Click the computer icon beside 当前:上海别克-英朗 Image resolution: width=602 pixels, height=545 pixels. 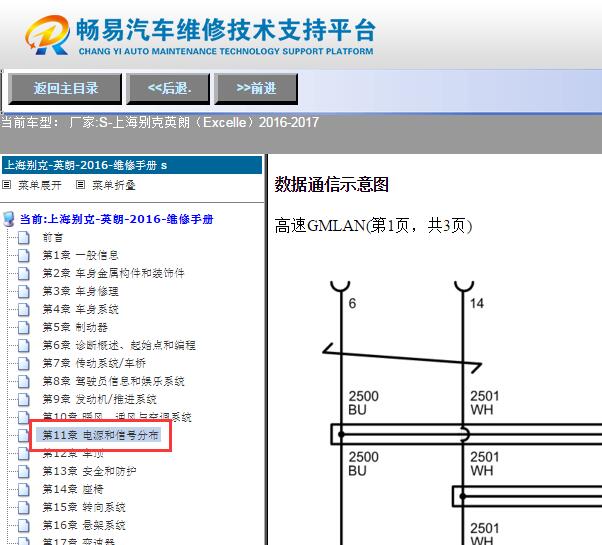point(8,219)
